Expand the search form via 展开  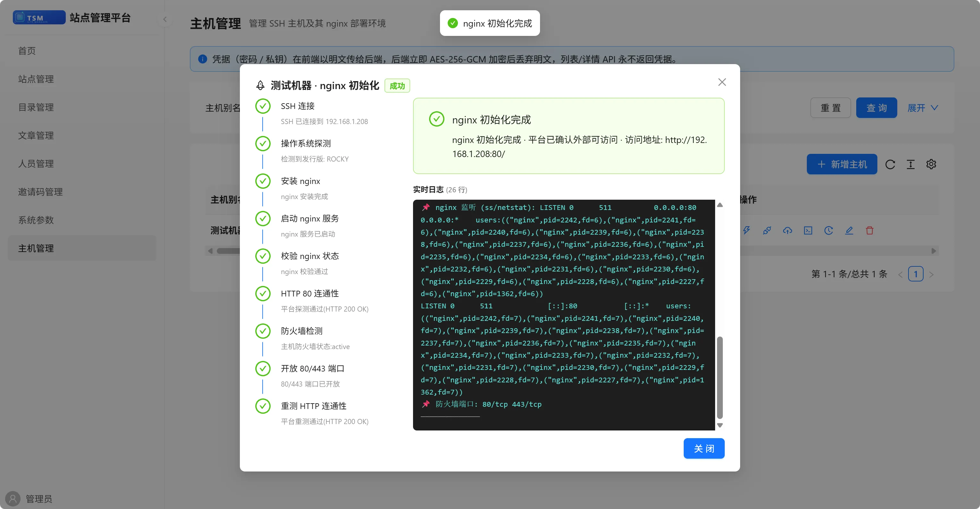[x=923, y=108]
